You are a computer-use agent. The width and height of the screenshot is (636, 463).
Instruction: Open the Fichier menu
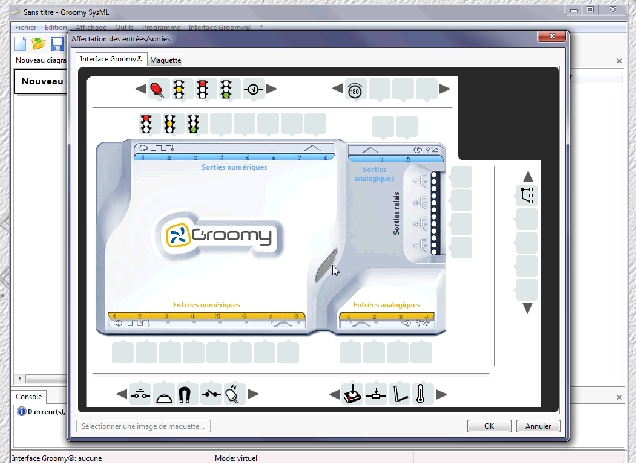click(26, 27)
